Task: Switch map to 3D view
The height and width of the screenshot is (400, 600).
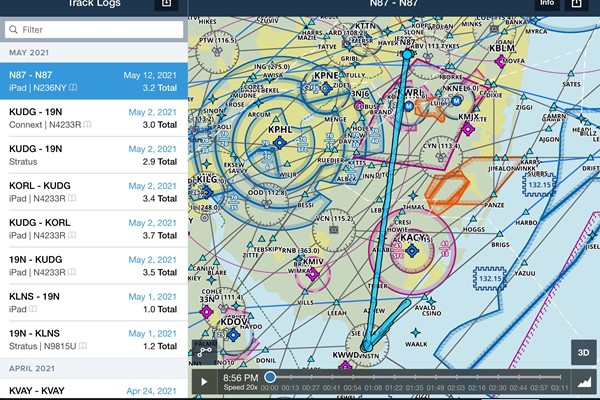Action: [x=583, y=352]
